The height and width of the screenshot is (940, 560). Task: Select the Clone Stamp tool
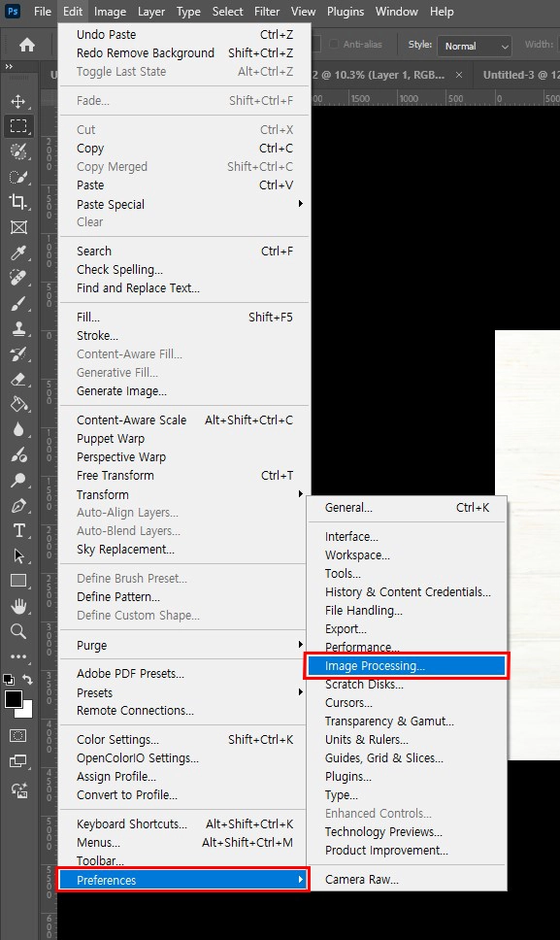[x=18, y=328]
